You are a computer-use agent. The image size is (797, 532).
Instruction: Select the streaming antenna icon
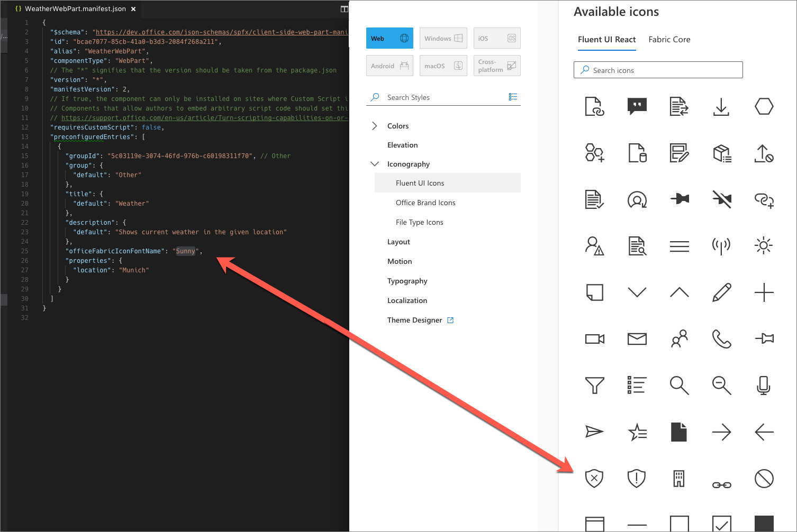point(721,246)
